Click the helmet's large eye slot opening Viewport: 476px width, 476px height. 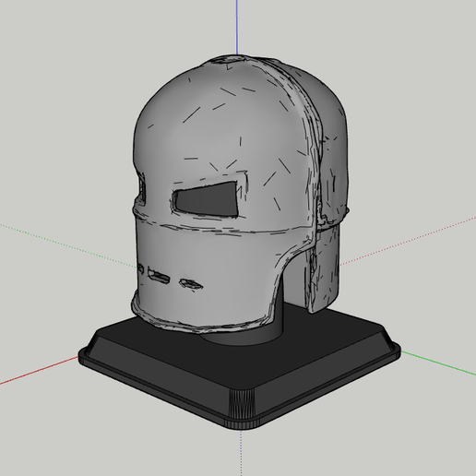[x=207, y=199]
